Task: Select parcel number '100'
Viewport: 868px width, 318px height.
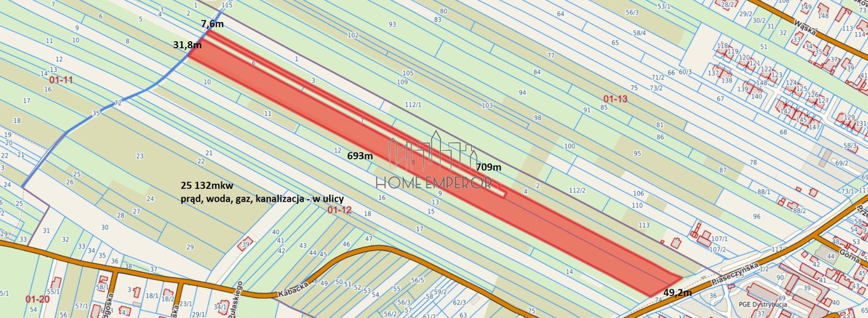Action: coord(569,146)
